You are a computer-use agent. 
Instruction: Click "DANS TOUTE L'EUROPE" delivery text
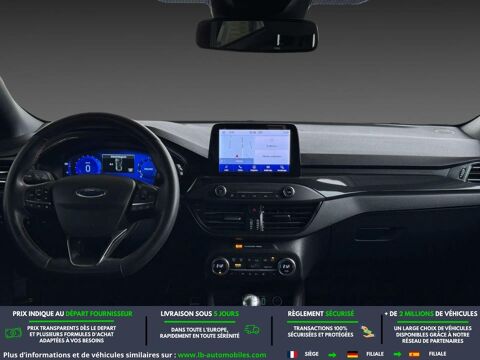pyautogui.click(x=199, y=330)
